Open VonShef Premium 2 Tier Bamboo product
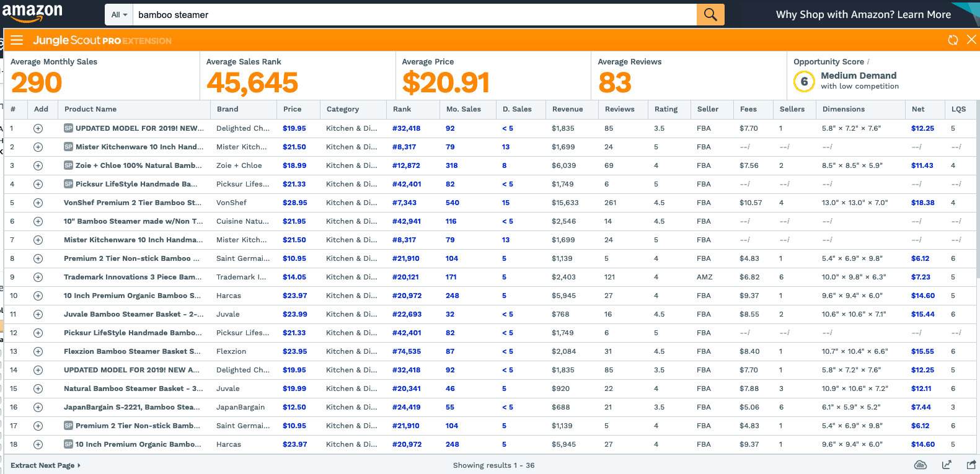This screenshot has height=474, width=980. [x=133, y=203]
